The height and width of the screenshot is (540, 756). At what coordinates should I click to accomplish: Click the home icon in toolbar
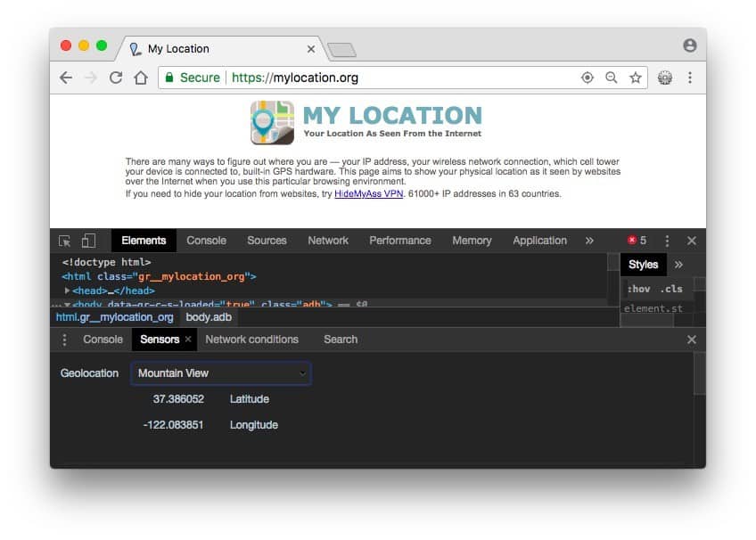tap(140, 78)
